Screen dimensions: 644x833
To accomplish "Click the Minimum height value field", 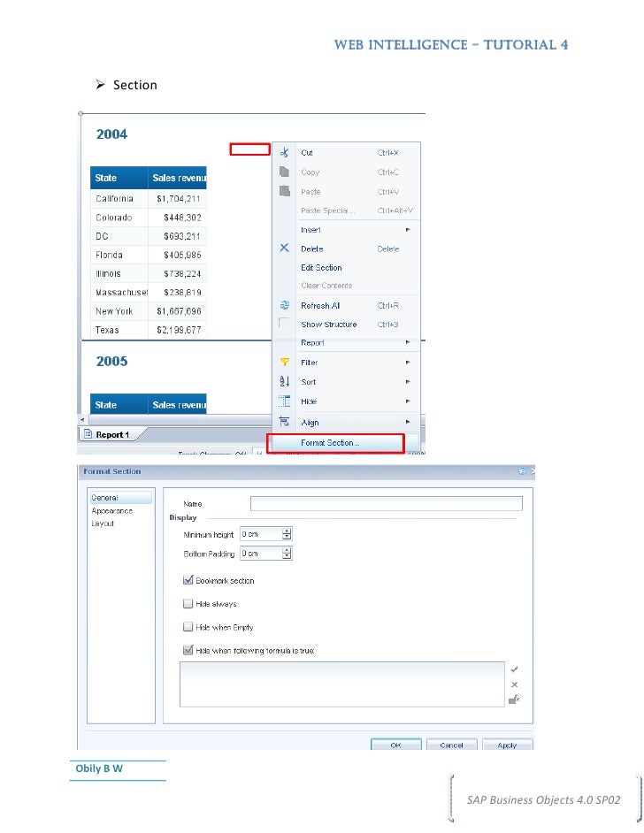I will point(262,534).
